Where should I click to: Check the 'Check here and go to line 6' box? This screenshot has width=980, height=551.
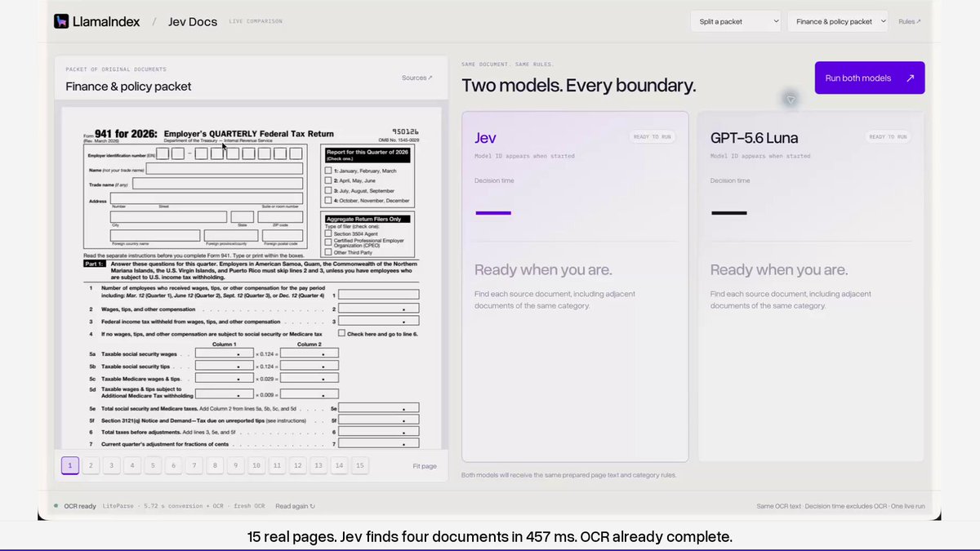[341, 333]
